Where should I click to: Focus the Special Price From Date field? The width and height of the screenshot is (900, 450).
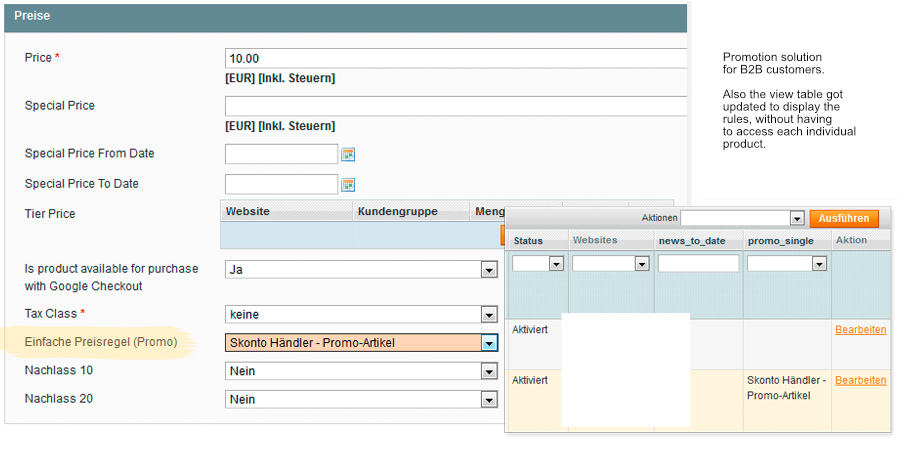[x=281, y=154]
